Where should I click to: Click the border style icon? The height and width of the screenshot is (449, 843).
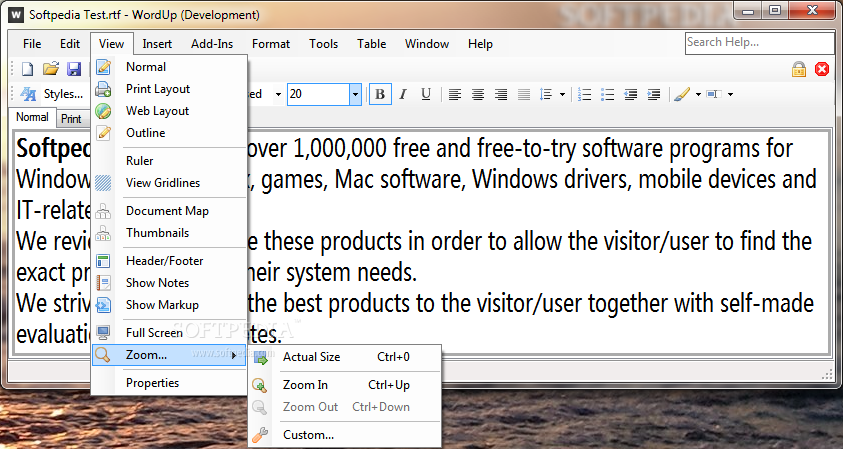pyautogui.click(x=714, y=95)
